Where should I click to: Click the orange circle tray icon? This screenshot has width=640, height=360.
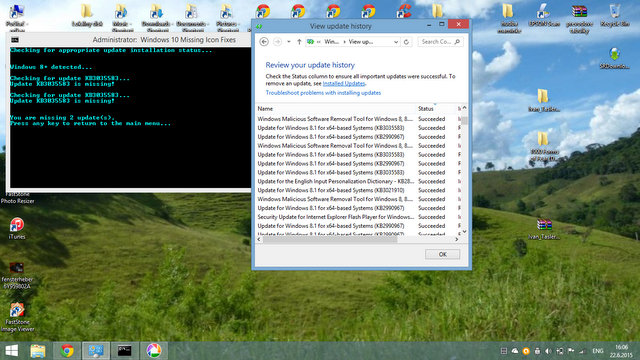click(526, 351)
